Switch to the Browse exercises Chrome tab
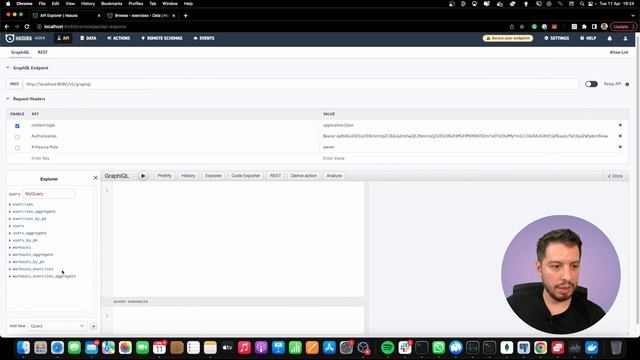Screen dimensions: 640x360 click(140, 16)
